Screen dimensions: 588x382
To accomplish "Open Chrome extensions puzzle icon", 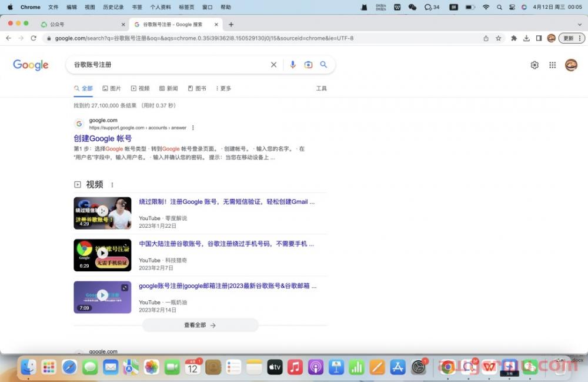I will tap(514, 38).
